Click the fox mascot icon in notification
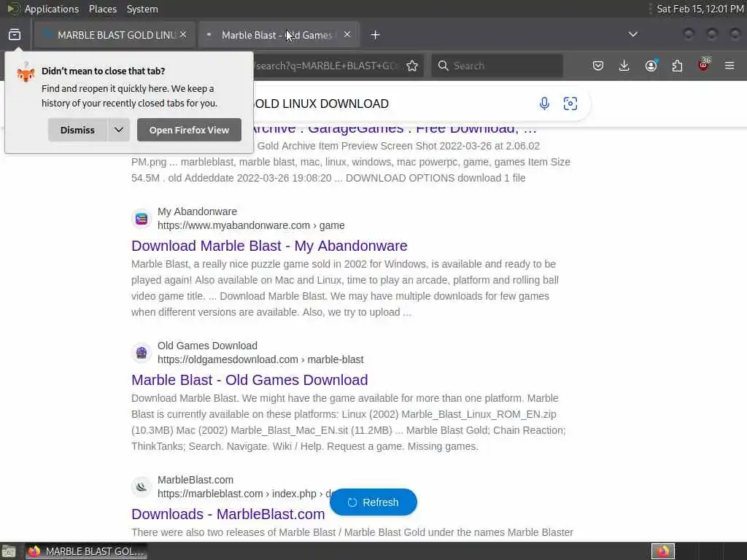The width and height of the screenshot is (747, 560). [26, 74]
